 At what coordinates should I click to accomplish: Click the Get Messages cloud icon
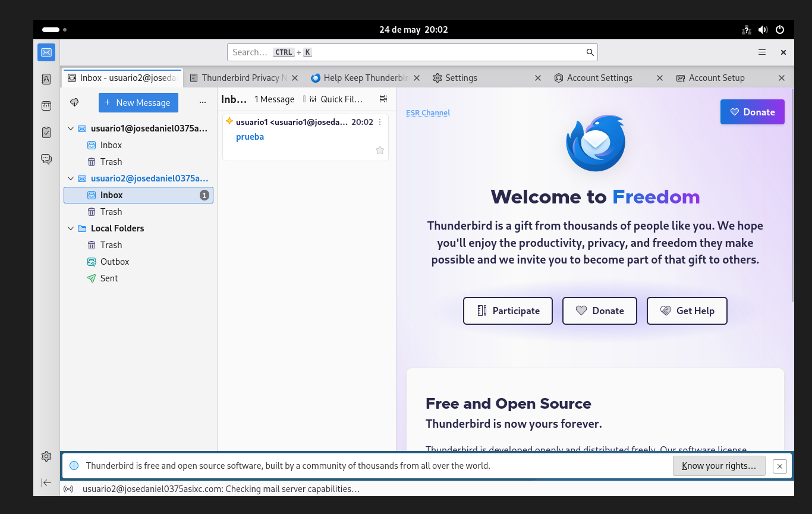[74, 102]
